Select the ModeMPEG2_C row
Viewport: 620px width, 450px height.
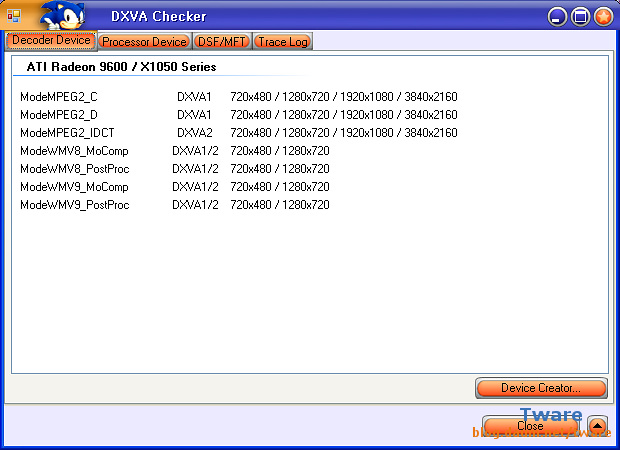tap(239, 97)
